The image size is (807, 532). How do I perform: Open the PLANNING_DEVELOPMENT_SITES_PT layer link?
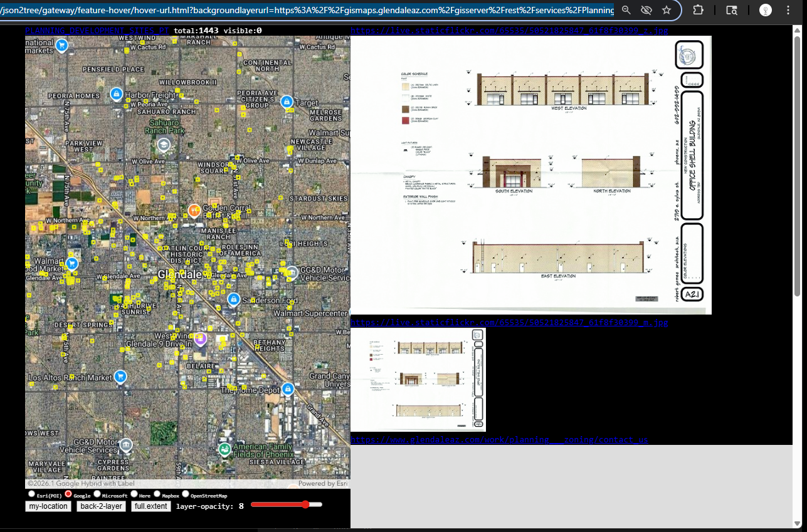tap(97, 31)
